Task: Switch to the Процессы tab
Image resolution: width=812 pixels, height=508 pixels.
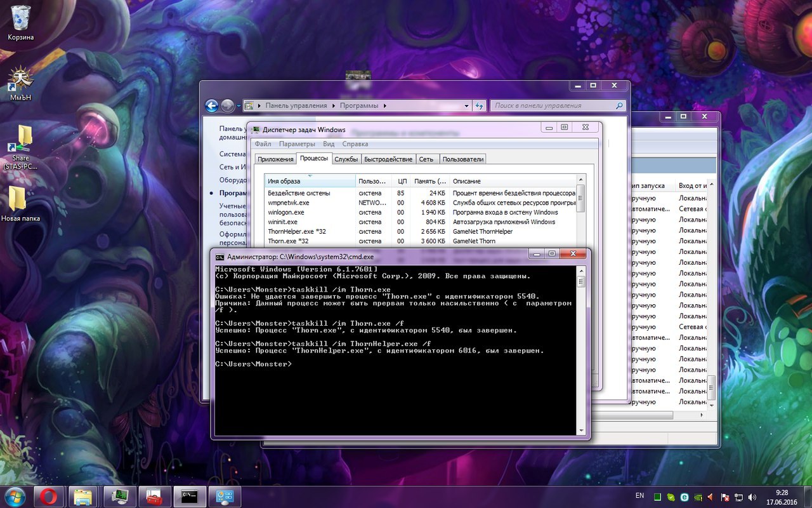Action: 314,158
